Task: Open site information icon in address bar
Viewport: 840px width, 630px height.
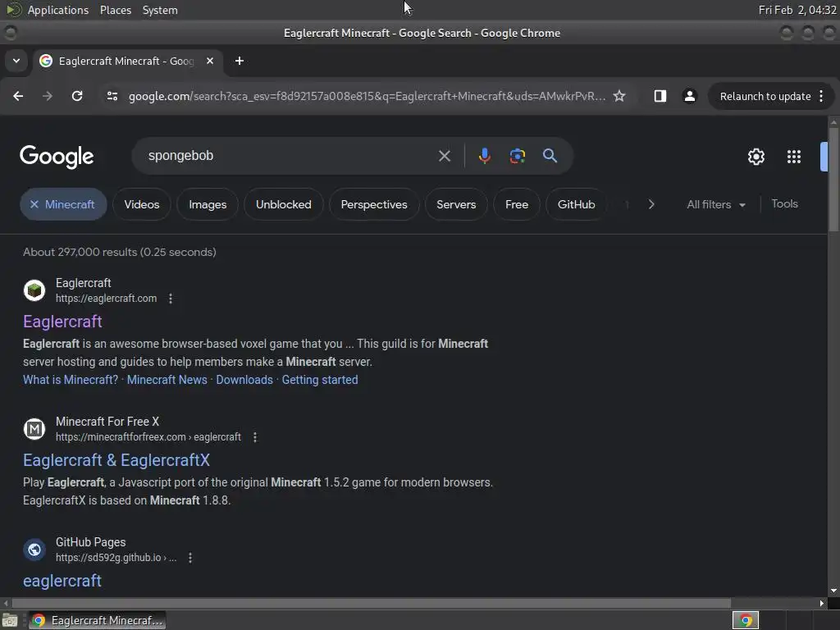Action: coord(112,96)
